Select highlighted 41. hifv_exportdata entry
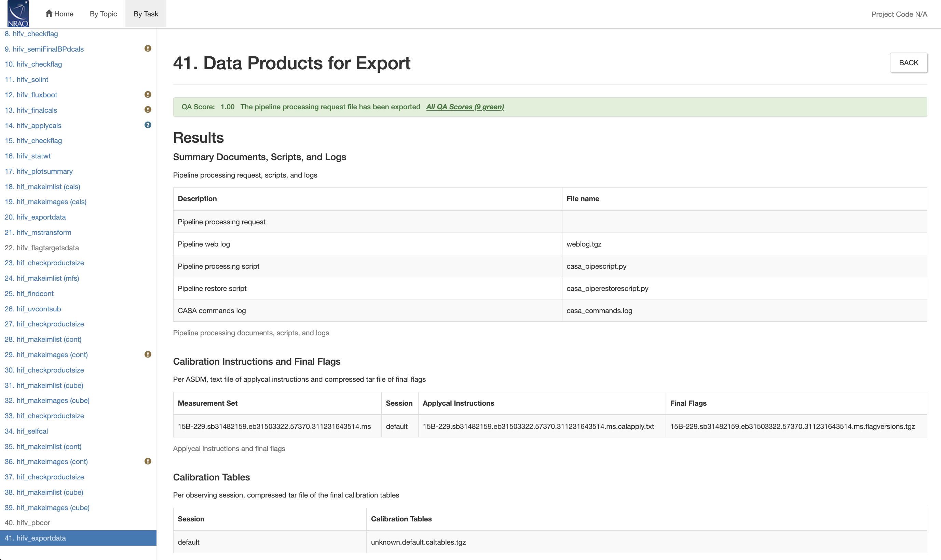Image resolution: width=941 pixels, height=560 pixels. (78, 538)
